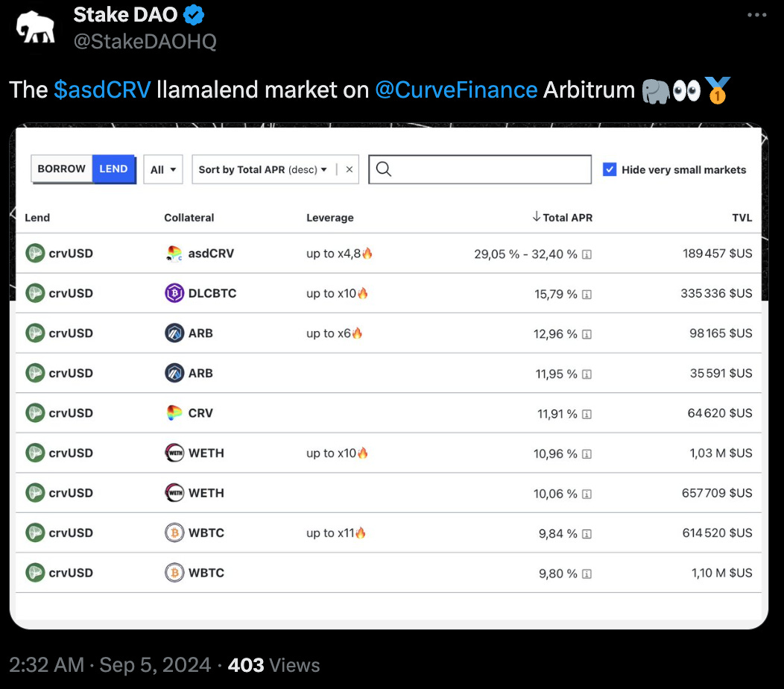Screen dimensions: 784x689
Task: Click WETH token icon in 10,96 % row
Action: 174,453
